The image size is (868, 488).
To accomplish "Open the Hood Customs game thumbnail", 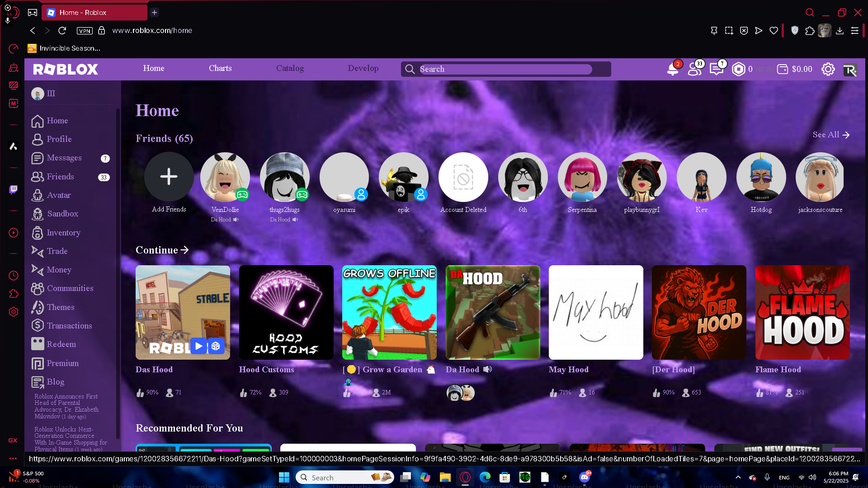I will [x=286, y=312].
